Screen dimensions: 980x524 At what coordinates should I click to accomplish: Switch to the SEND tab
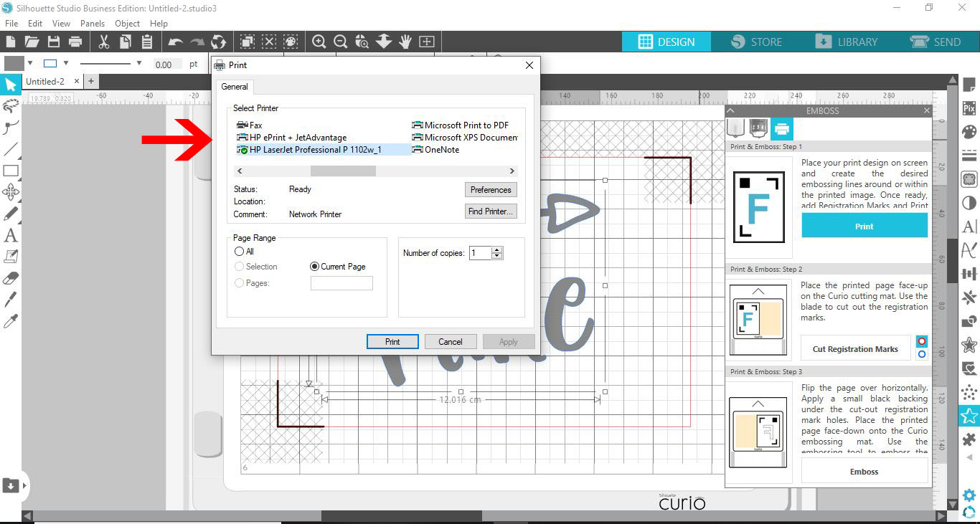tap(936, 42)
